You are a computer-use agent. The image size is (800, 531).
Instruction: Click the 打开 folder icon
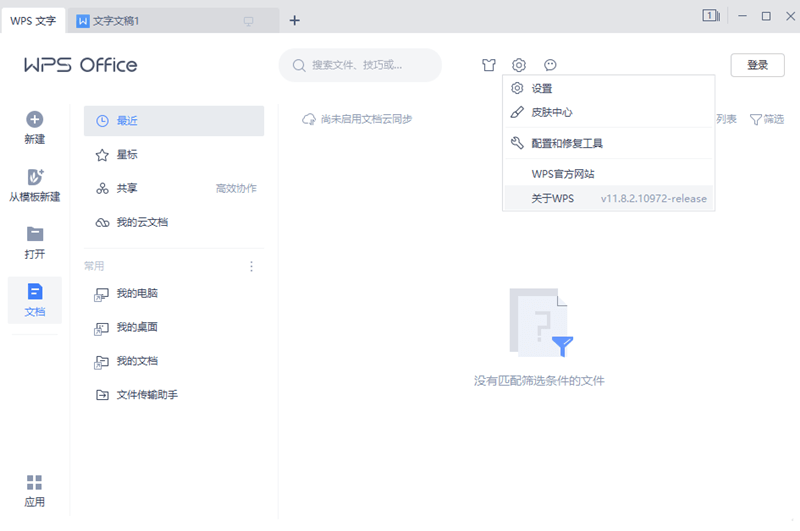[x=34, y=235]
